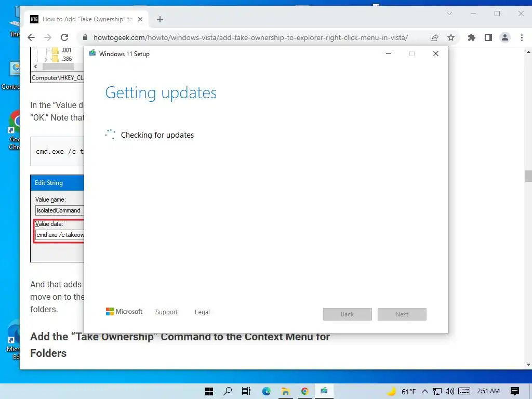Click the page scrollbar up arrow

pos(528,52)
